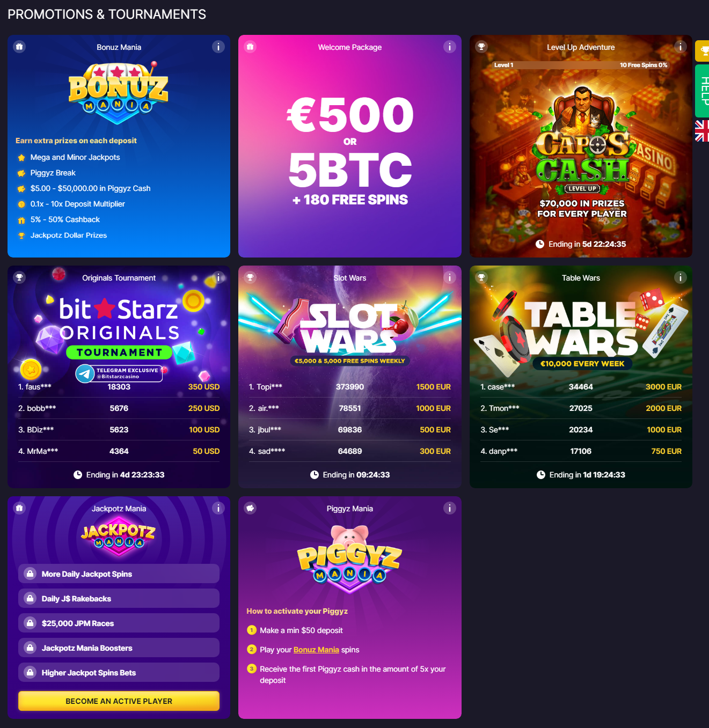This screenshot has width=709, height=728.
Task: Click Bonuz Mania link in Piggyz steps
Action: tap(316, 650)
